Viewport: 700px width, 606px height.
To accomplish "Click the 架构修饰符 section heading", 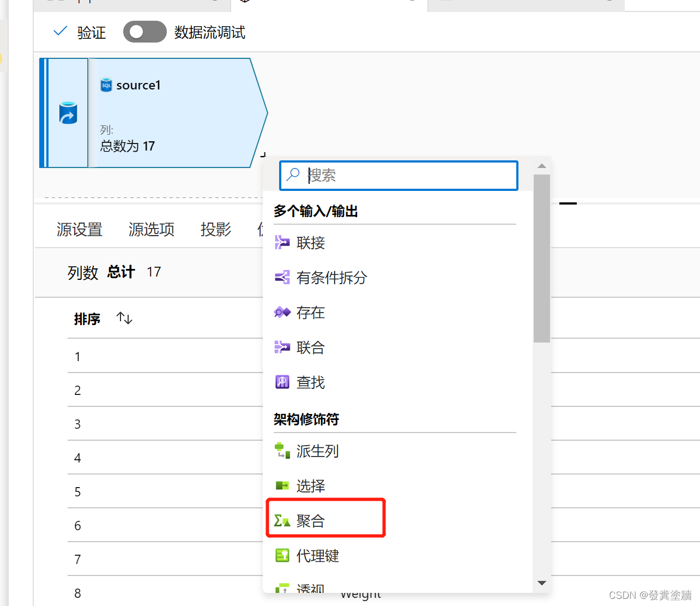I will click(x=306, y=419).
